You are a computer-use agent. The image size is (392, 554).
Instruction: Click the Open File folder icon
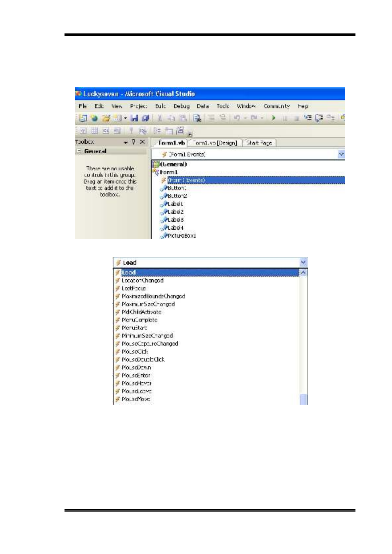106,118
